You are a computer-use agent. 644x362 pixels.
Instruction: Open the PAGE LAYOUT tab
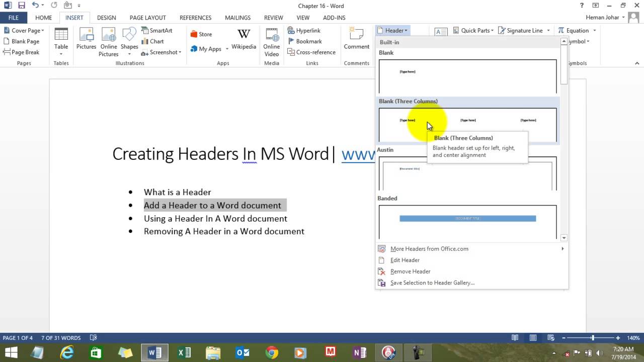click(147, 18)
